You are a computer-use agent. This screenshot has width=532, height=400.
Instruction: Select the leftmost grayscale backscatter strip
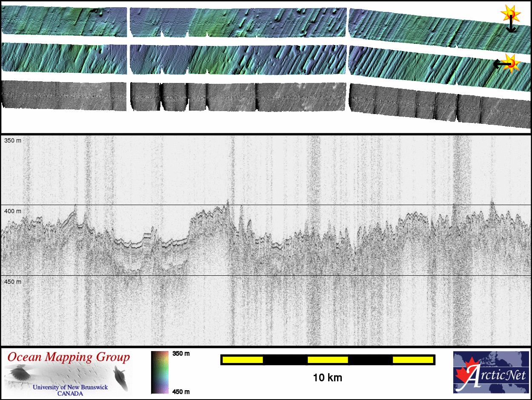tap(64, 96)
